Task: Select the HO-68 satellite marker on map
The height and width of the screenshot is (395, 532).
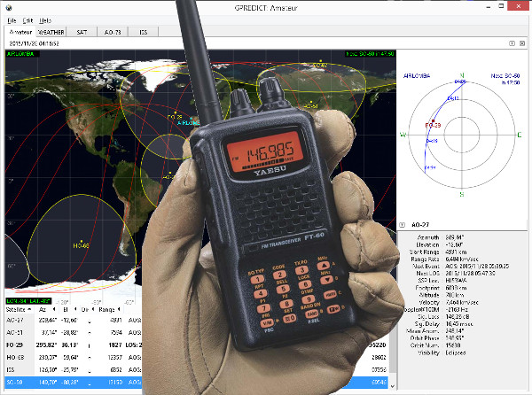Action: tap(81, 244)
